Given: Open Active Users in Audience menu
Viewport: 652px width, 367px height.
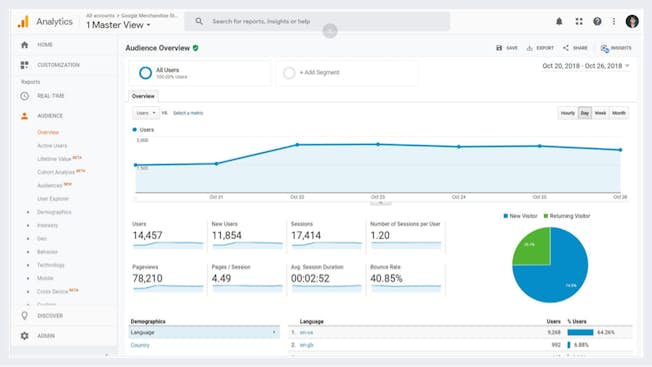Looking at the screenshot, I should [x=52, y=145].
